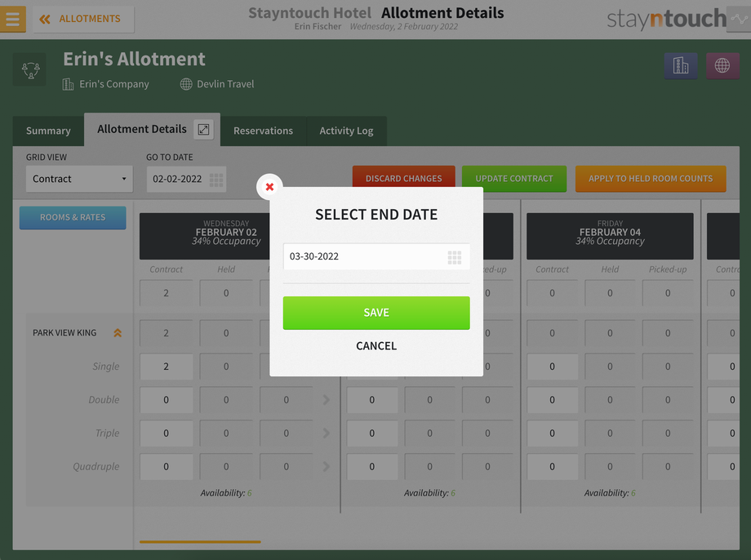Open the hamburger main menu

click(x=12, y=19)
